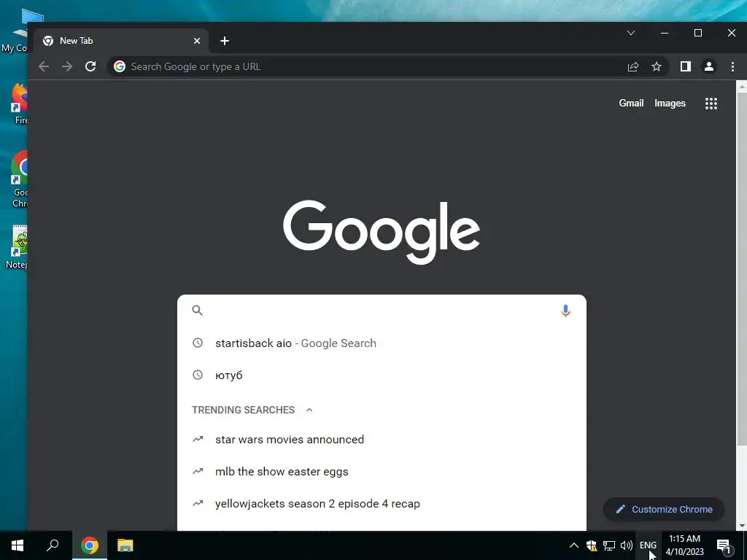Open the volume tray icon

[627, 545]
